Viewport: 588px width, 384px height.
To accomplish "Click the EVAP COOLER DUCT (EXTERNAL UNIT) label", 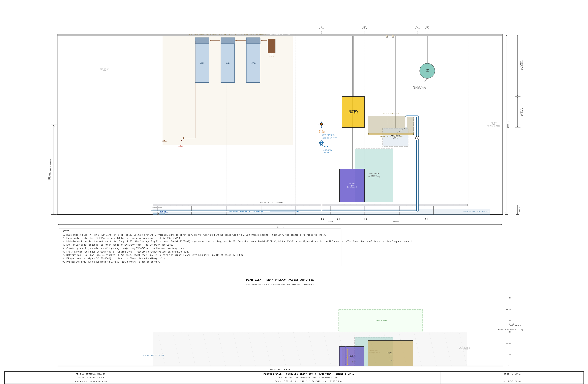I will (419, 87).
